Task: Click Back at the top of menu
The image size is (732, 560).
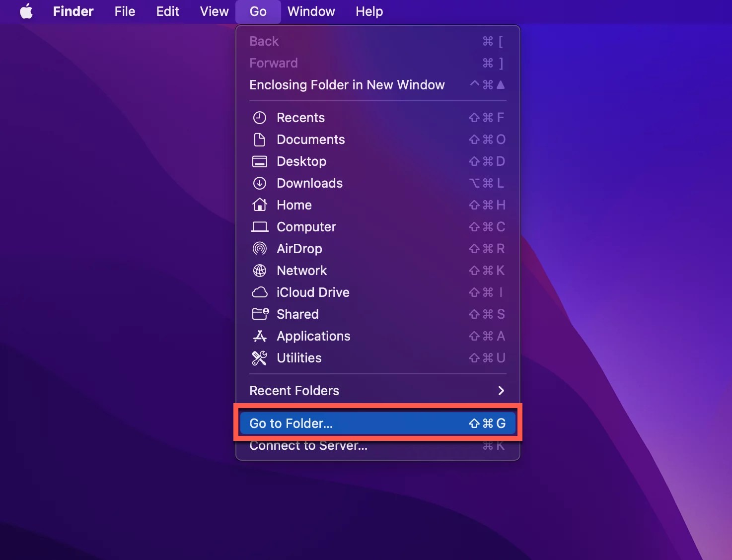Action: pos(264,41)
